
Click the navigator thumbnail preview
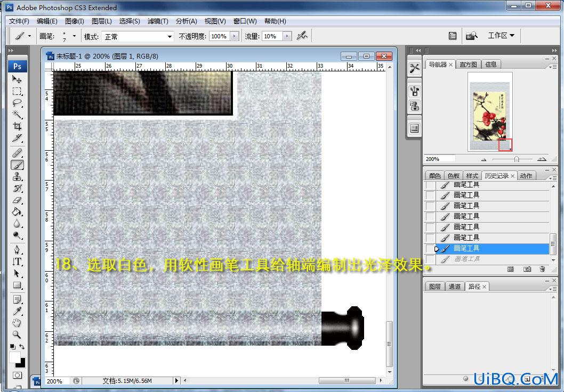pos(490,111)
